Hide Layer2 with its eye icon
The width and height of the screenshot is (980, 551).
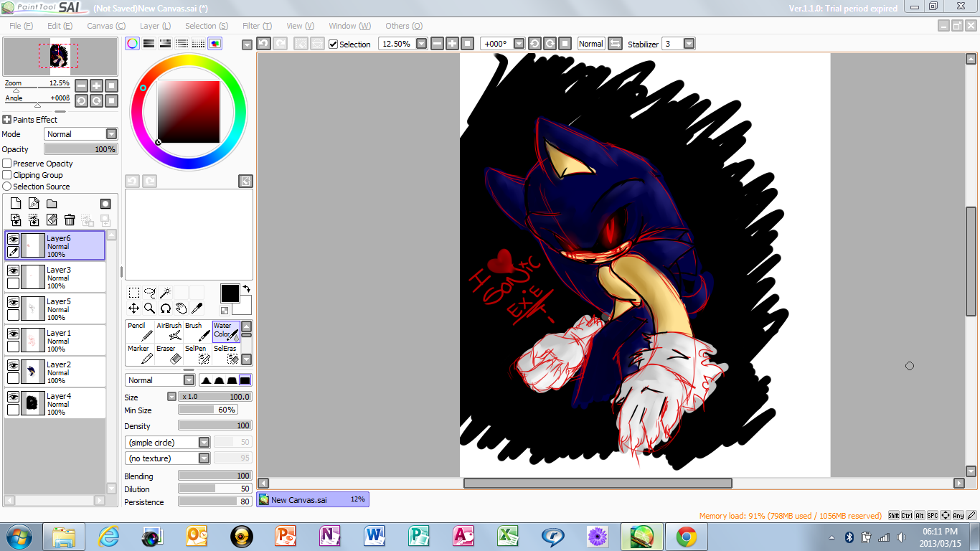pyautogui.click(x=13, y=365)
